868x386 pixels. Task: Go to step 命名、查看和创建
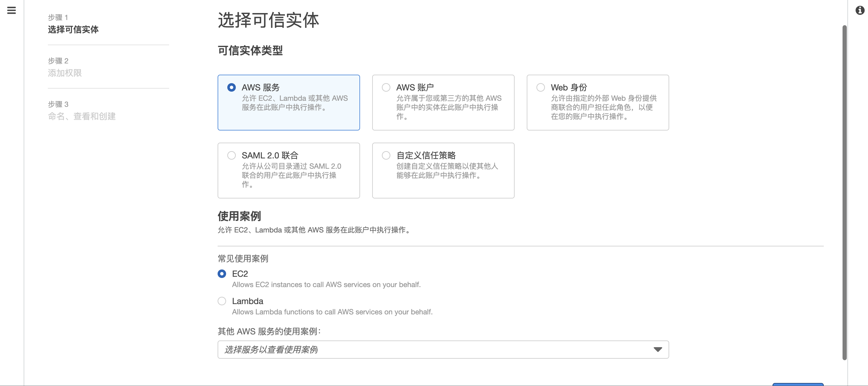(82, 116)
